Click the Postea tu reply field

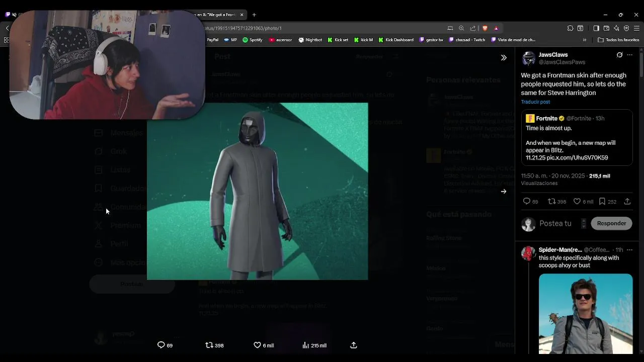tap(558, 223)
